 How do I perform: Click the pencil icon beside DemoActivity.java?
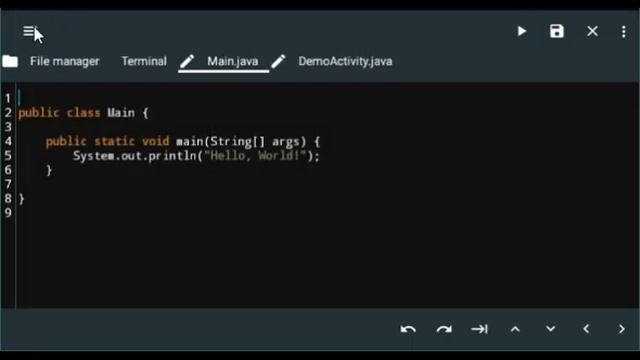[x=278, y=61]
